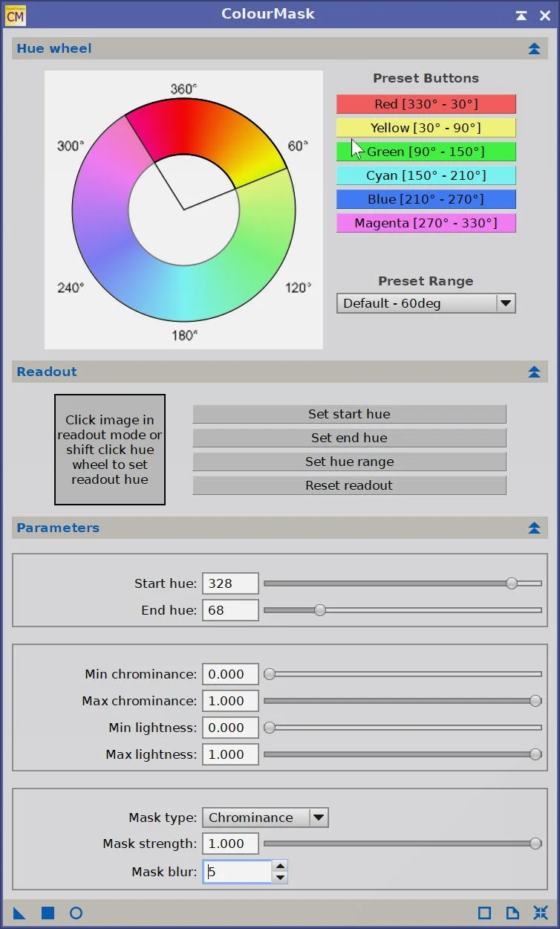Click the Apply Global circle icon
560x929 pixels.
76,913
